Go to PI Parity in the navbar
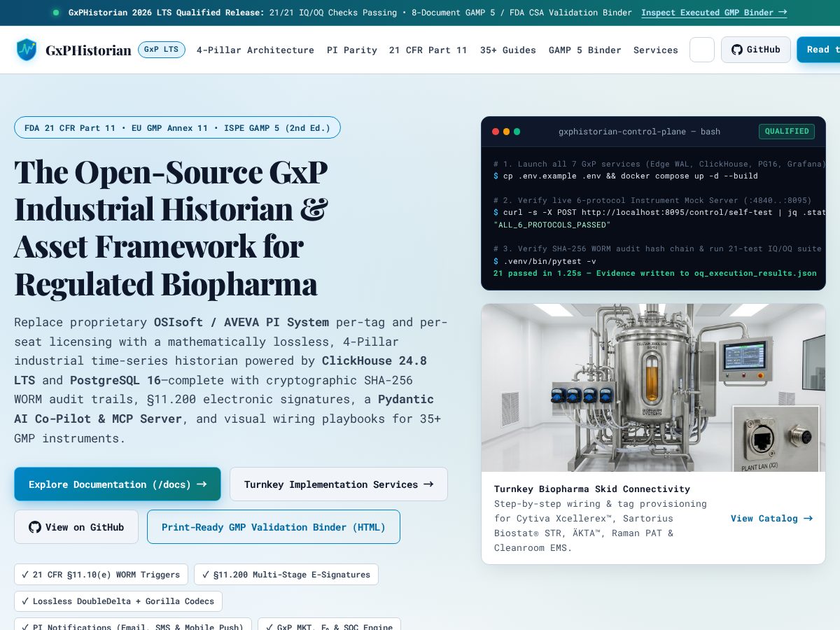840x630 pixels. coord(352,50)
